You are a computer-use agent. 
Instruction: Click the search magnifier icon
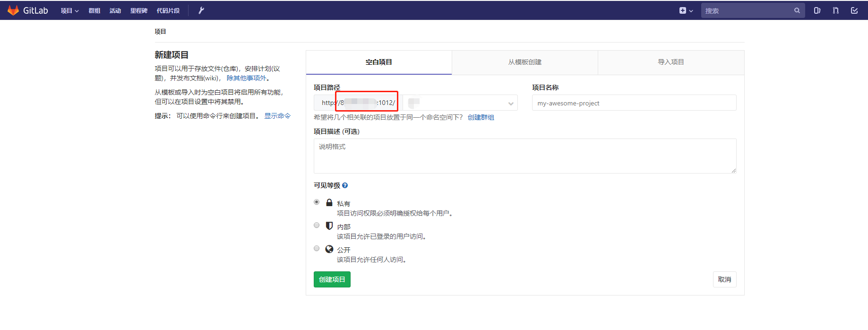pyautogui.click(x=797, y=10)
